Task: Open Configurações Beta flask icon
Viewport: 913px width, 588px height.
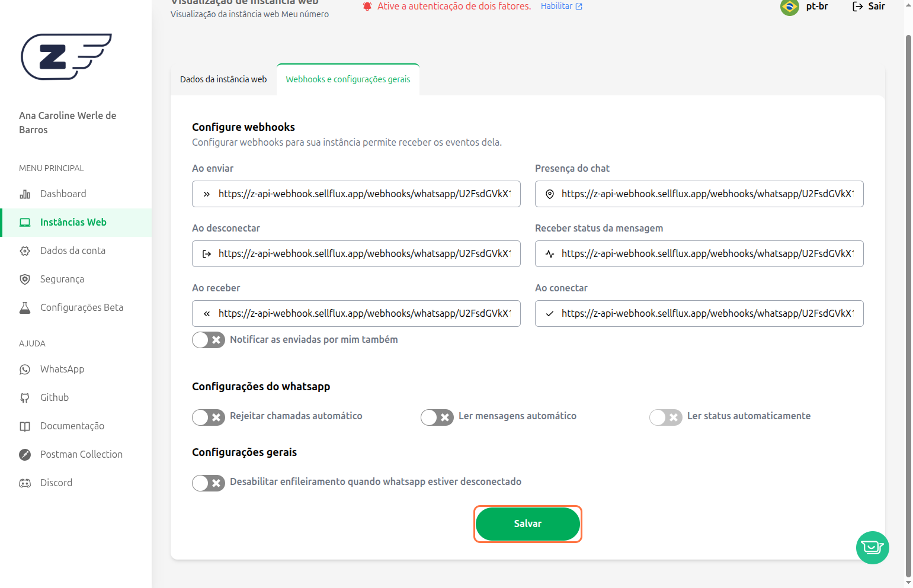Action: tap(25, 308)
